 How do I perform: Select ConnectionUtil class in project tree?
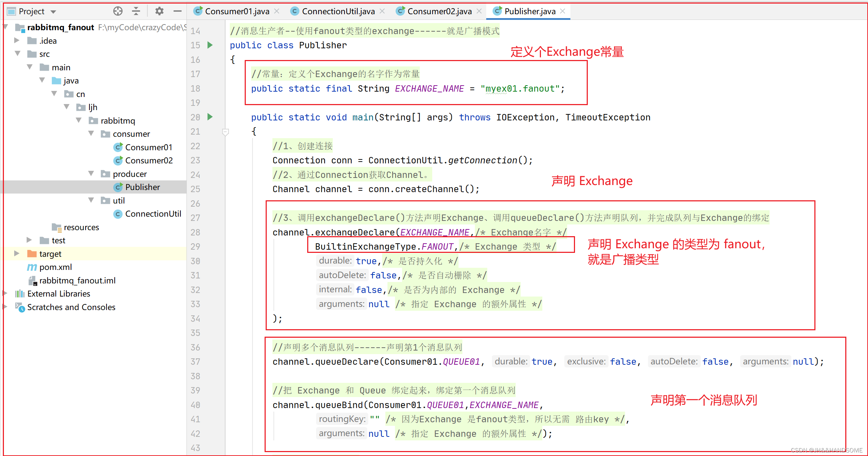(153, 214)
